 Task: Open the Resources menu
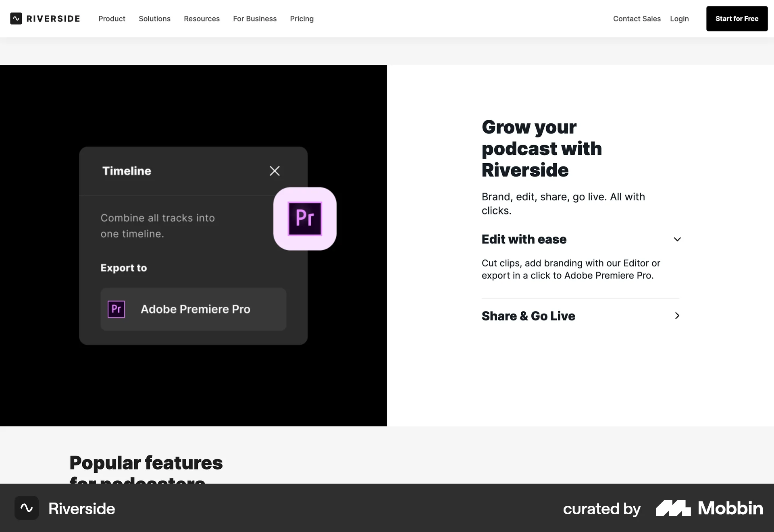[202, 19]
